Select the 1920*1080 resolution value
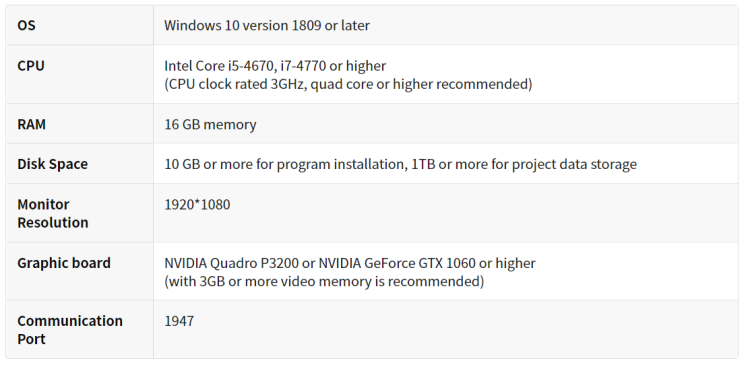Image resolution: width=750 pixels, height=365 pixels. [197, 204]
